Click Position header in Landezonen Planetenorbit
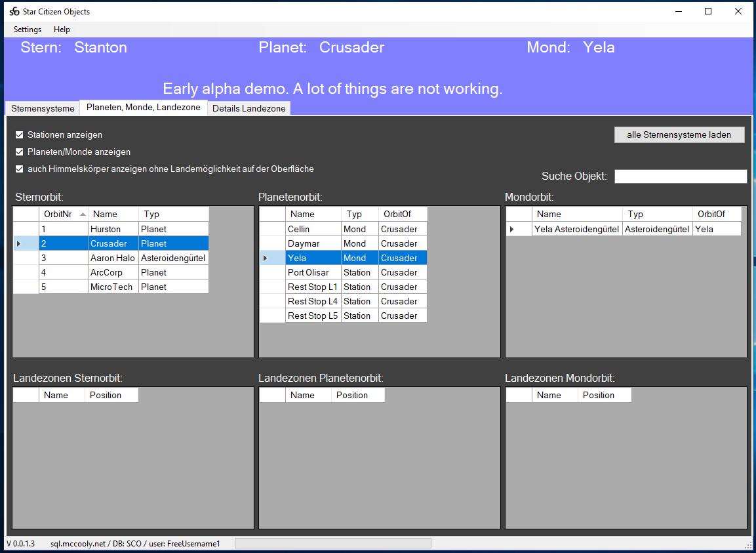756x553 pixels. 358,395
